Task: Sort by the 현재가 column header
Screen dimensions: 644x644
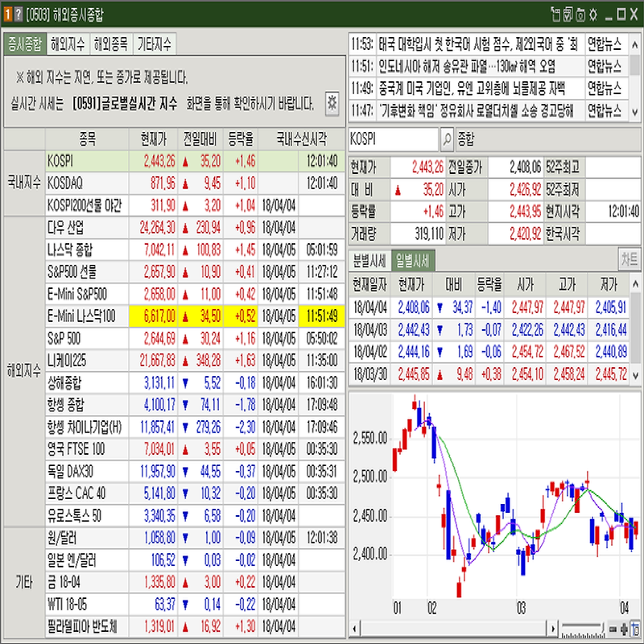Action: coord(153,139)
